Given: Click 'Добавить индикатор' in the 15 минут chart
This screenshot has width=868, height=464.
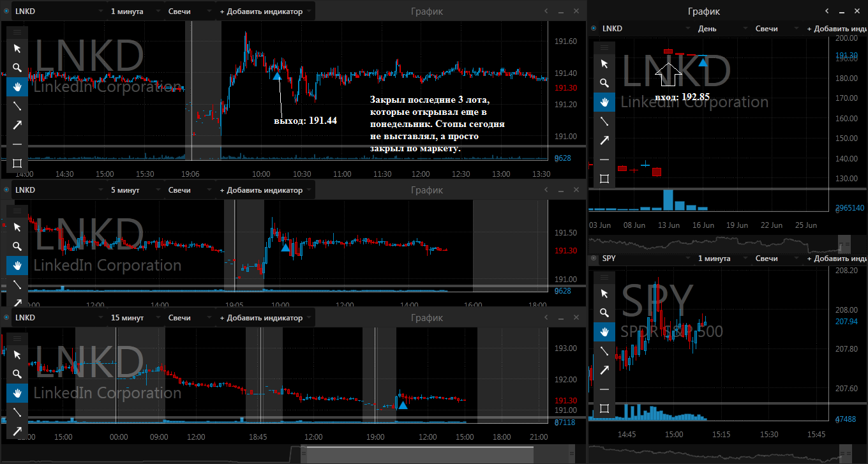Looking at the screenshot, I should (x=266, y=317).
